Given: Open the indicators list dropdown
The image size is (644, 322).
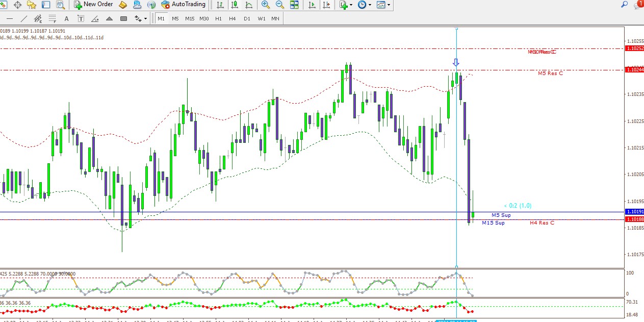Looking at the screenshot, I should pyautogui.click(x=346, y=5).
